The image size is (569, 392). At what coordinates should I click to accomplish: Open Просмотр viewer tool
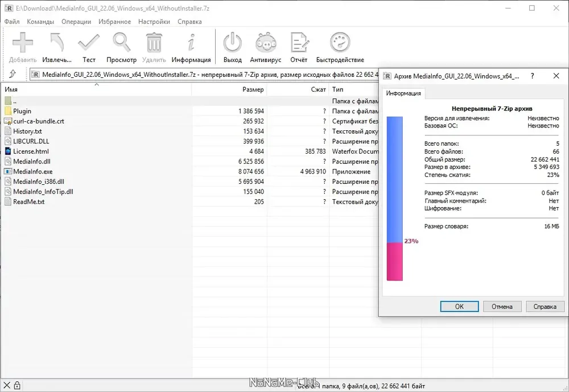(121, 47)
